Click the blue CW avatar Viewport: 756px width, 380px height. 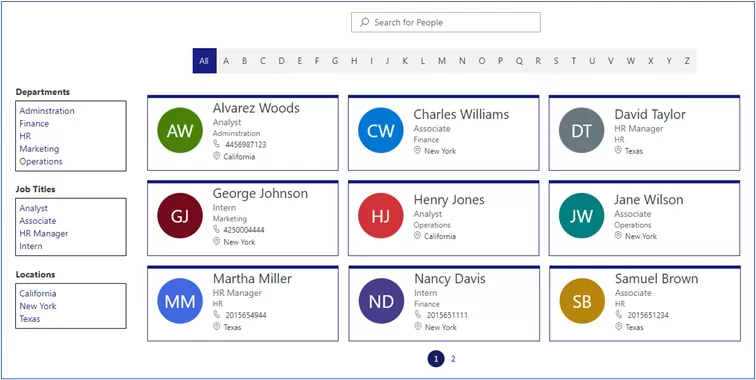click(x=380, y=130)
